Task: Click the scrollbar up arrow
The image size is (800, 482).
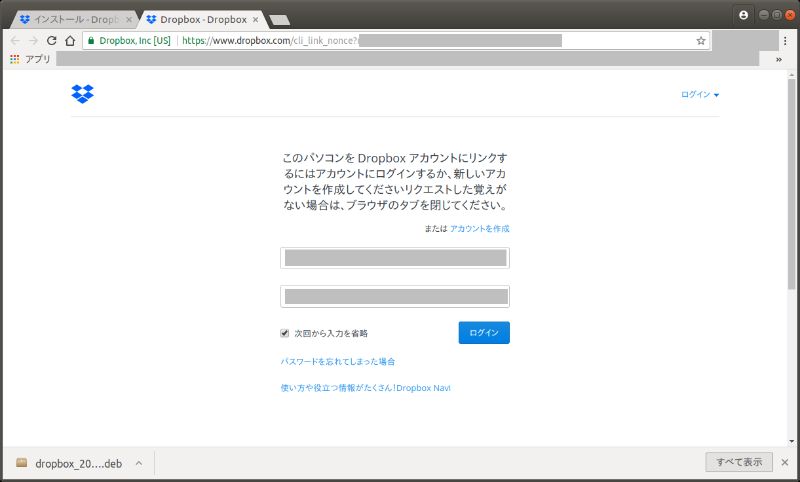Action: click(791, 74)
